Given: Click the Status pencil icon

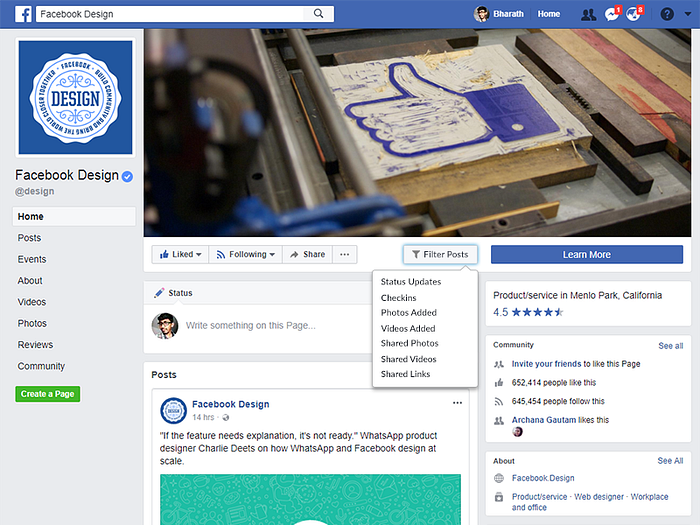Looking at the screenshot, I should (x=159, y=293).
